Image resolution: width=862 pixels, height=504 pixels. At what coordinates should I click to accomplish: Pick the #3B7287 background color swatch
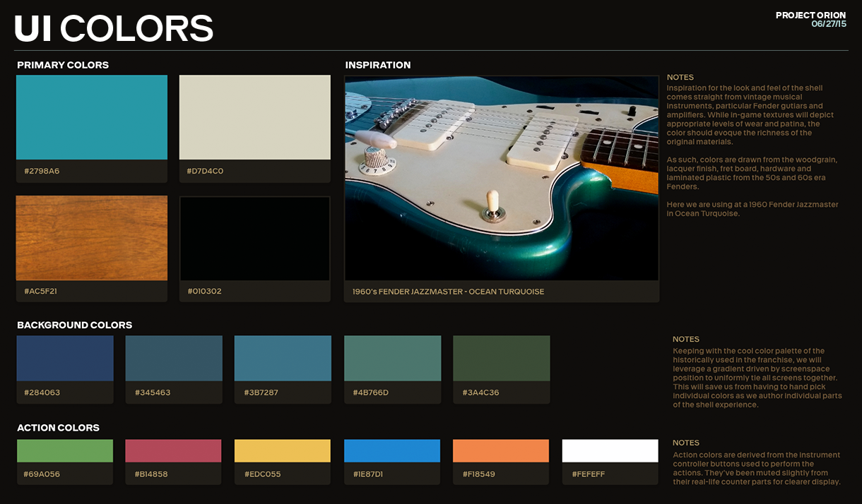click(x=283, y=359)
